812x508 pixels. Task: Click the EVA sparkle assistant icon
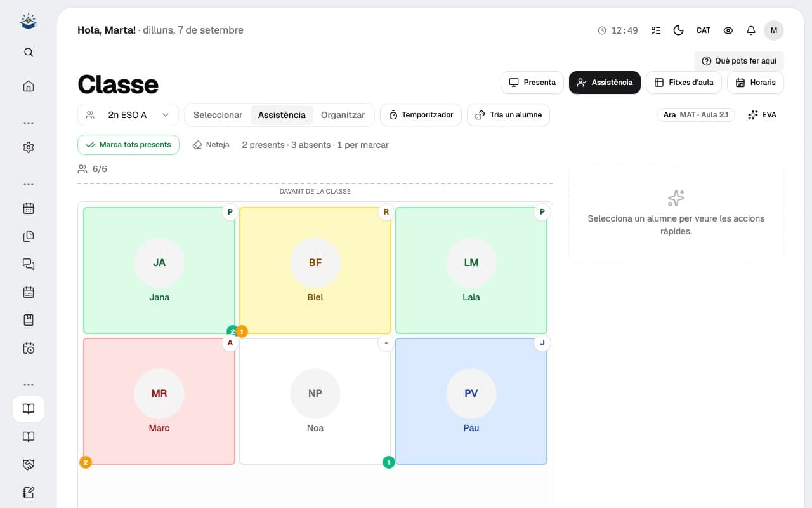(753, 115)
